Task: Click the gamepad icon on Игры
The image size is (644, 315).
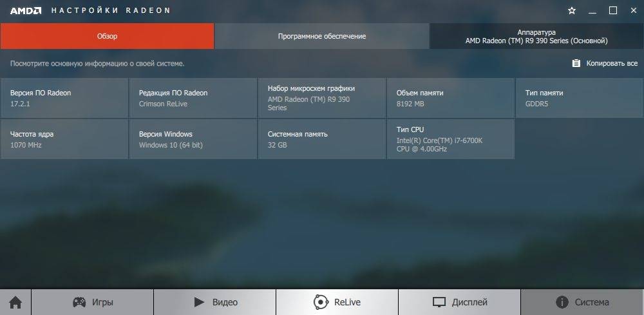Action: click(x=79, y=302)
